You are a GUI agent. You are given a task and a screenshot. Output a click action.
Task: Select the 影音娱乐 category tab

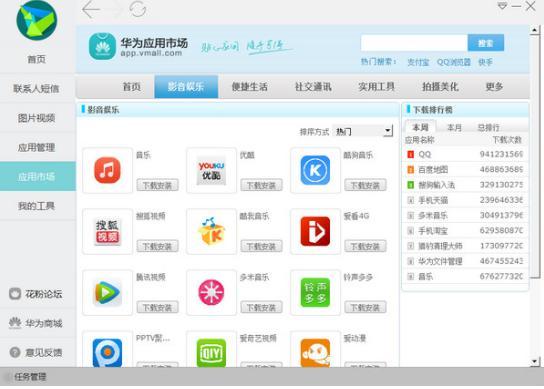[186, 87]
